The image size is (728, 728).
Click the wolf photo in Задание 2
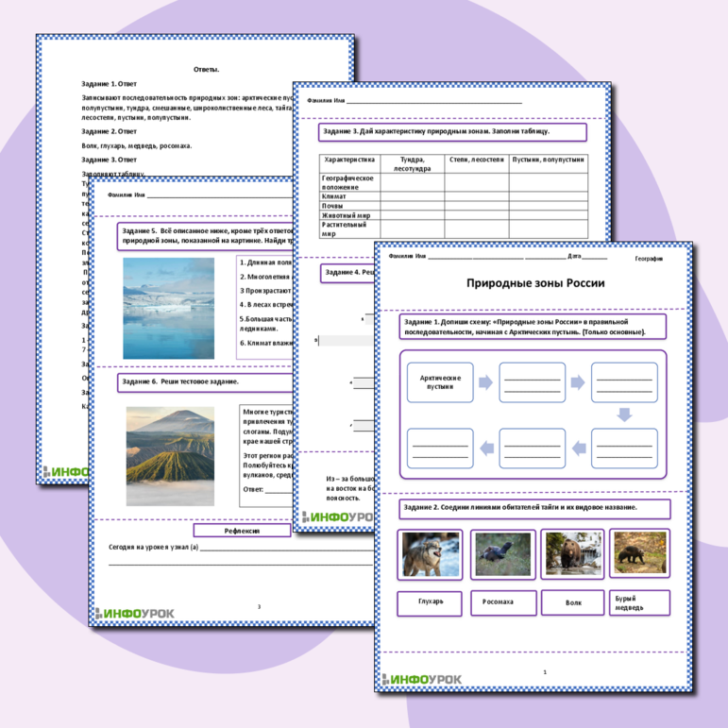[431, 554]
